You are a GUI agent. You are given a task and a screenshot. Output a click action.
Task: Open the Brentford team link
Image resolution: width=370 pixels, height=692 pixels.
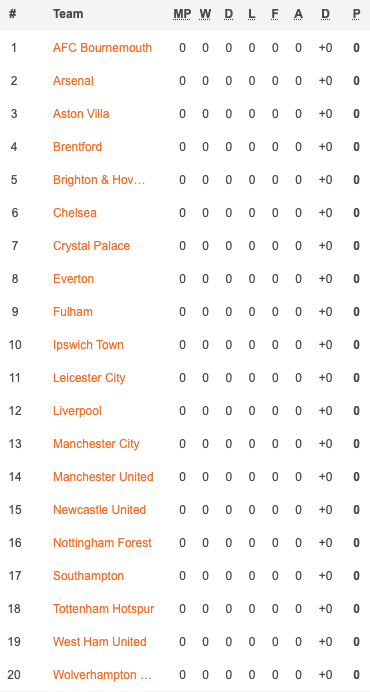tap(78, 147)
